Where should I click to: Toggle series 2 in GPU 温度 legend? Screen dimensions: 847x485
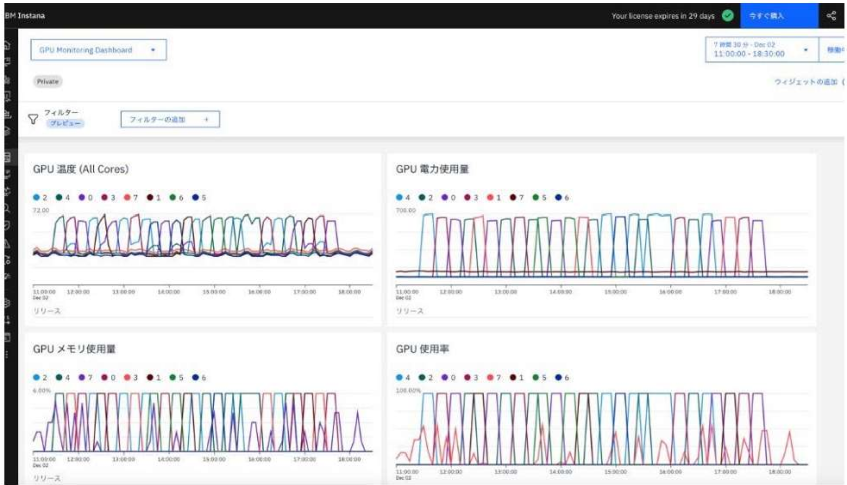coord(41,197)
